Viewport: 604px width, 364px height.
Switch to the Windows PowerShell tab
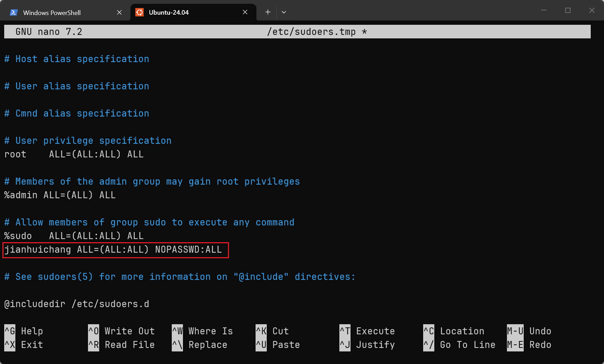pyautogui.click(x=52, y=13)
